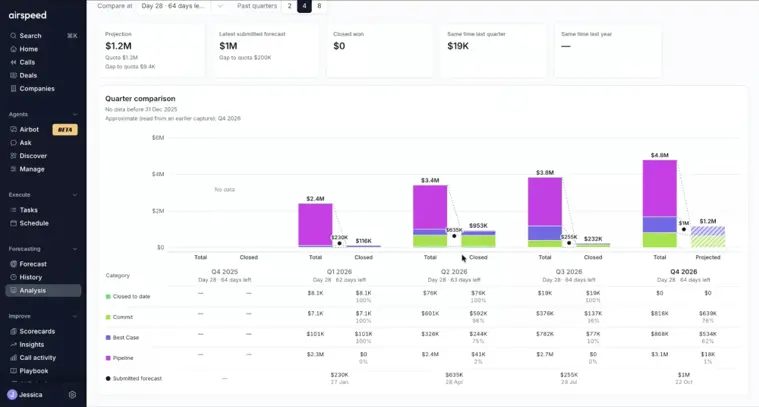Open the Compare at day dropdown
The image size is (759, 407).
pyautogui.click(x=182, y=6)
